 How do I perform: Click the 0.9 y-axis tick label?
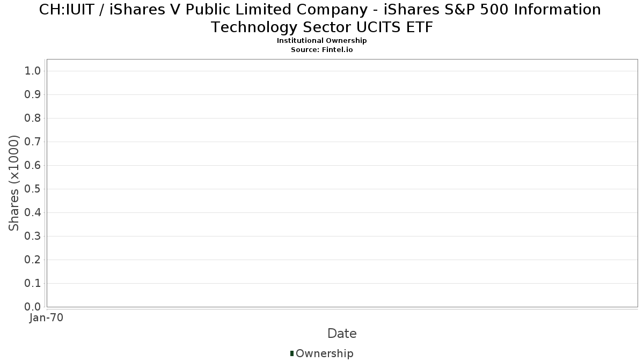click(33, 95)
